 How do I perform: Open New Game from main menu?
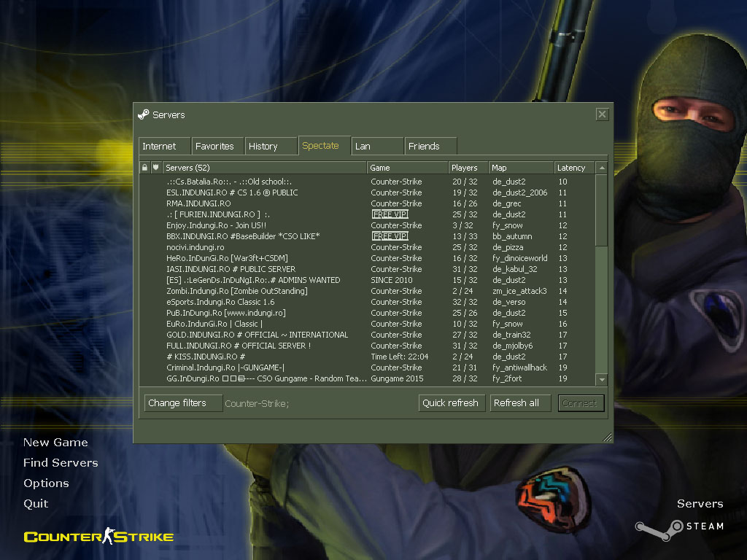pyautogui.click(x=55, y=443)
